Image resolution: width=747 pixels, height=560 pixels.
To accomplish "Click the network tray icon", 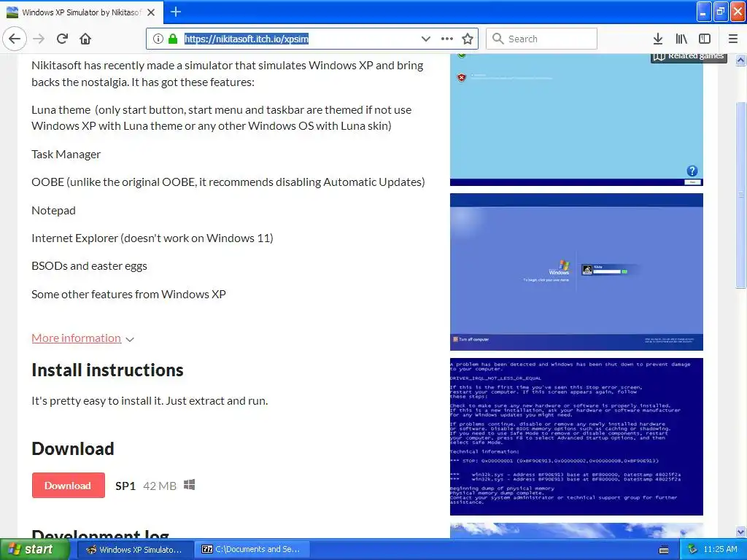I will pyautogui.click(x=692, y=550).
